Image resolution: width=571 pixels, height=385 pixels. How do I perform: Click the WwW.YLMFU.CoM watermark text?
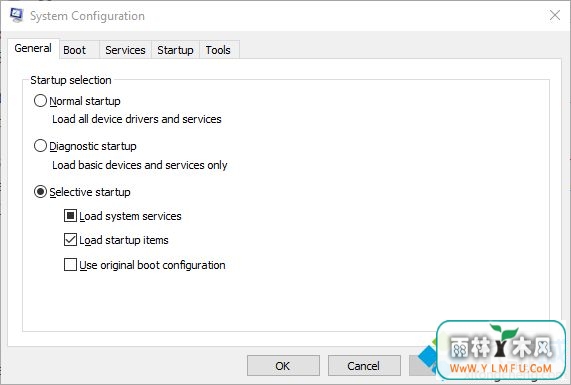pos(501,368)
